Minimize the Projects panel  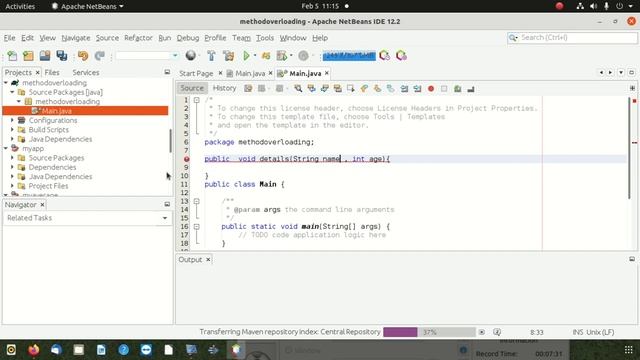point(167,72)
